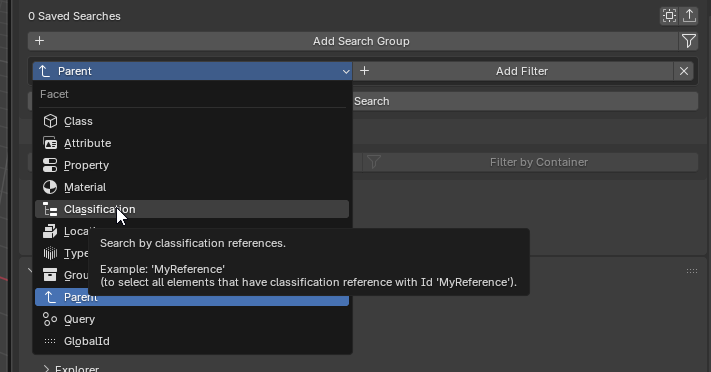Image resolution: width=711 pixels, height=372 pixels.
Task: Pick GlobalId from the facet list
Action: pos(192,341)
